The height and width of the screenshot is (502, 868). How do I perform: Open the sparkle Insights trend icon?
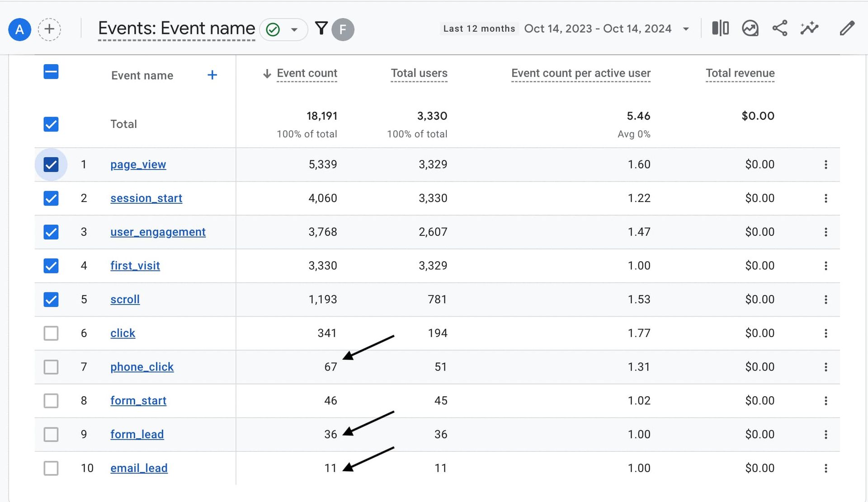click(x=809, y=28)
